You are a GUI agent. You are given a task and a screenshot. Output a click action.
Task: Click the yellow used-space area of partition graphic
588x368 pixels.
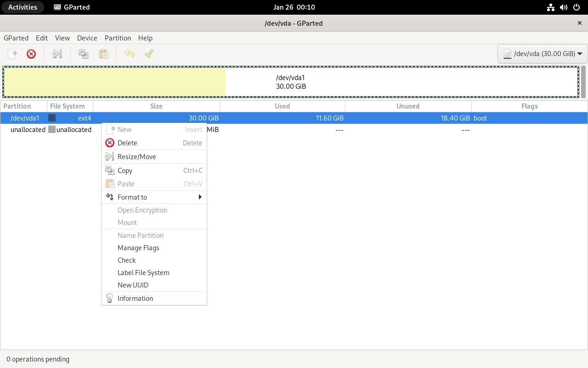click(x=115, y=82)
